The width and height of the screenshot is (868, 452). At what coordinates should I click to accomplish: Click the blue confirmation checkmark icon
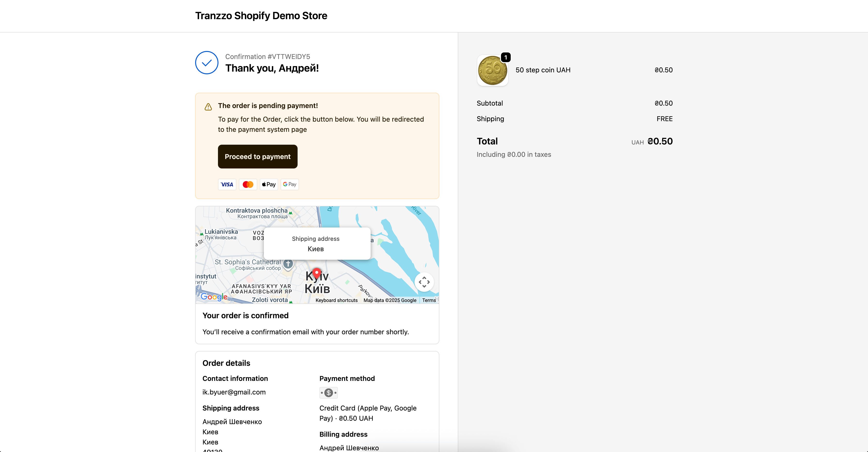(207, 63)
